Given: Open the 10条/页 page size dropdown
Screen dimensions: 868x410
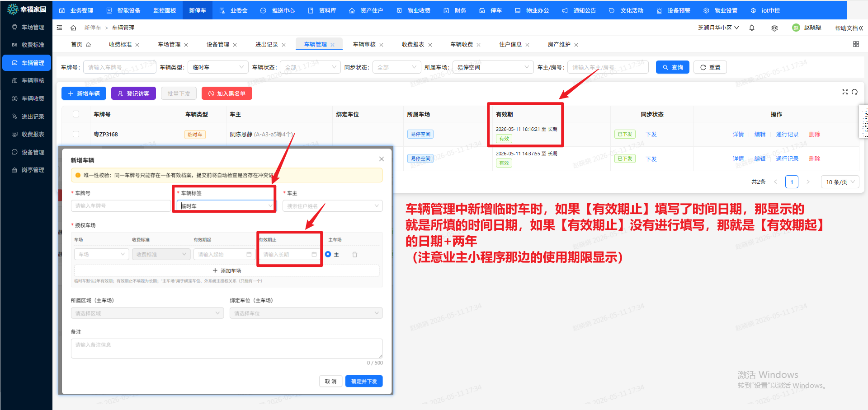Looking at the screenshot, I should click(x=840, y=182).
